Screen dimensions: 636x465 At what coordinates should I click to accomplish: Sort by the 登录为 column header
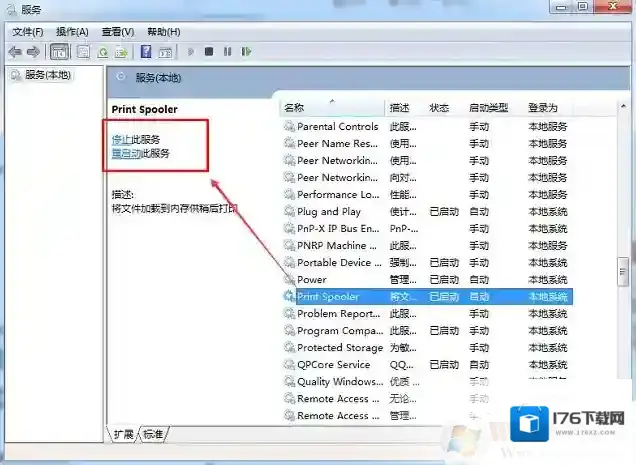tap(543, 108)
